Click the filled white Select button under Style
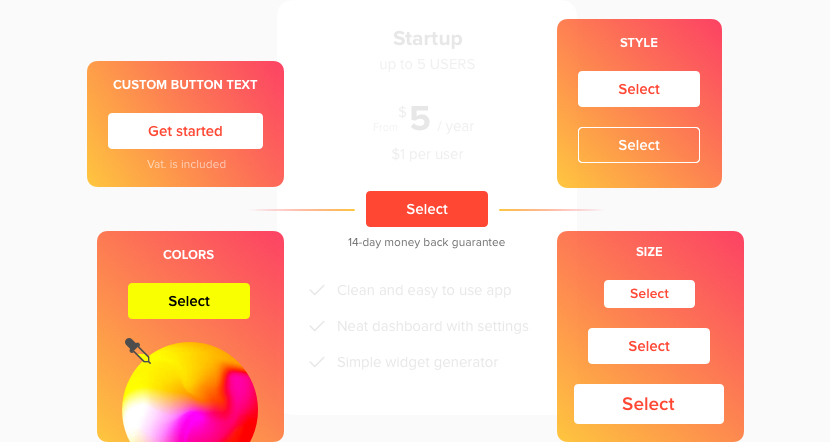Screen dimensions: 830x442 coord(639,89)
